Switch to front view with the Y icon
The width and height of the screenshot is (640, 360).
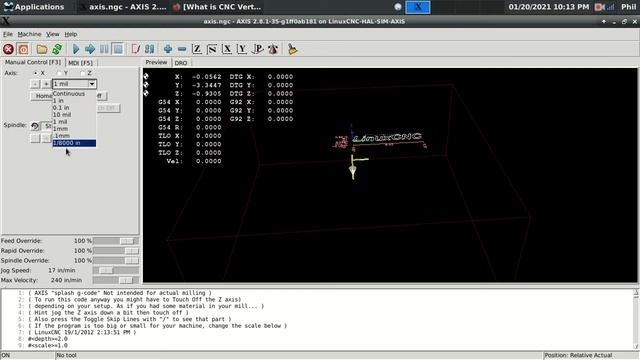coord(242,49)
